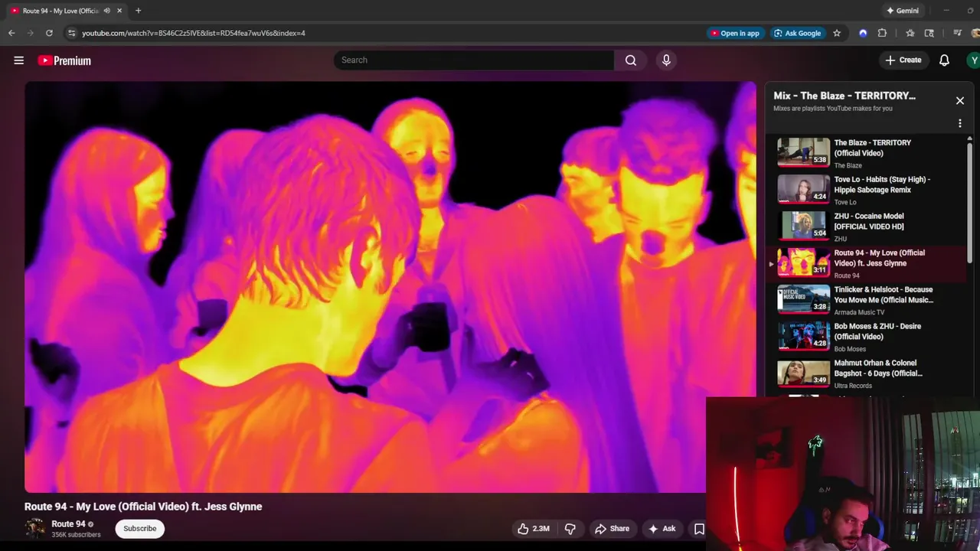Open the Route 94 channel name link
Image resolution: width=980 pixels, height=551 pixels.
click(x=68, y=524)
